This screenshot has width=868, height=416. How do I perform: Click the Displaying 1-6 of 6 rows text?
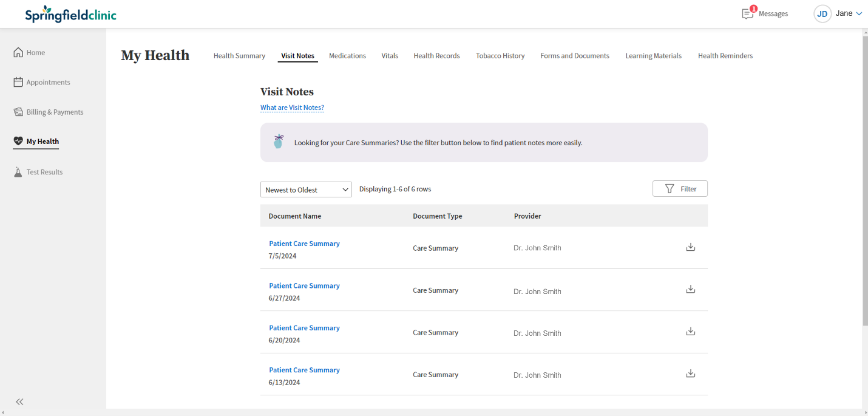pyautogui.click(x=395, y=189)
